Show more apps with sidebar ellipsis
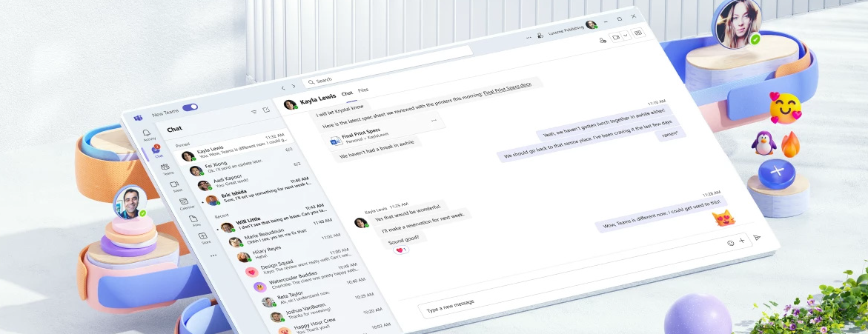Screen dimensions: 868x334 pyautogui.click(x=213, y=255)
